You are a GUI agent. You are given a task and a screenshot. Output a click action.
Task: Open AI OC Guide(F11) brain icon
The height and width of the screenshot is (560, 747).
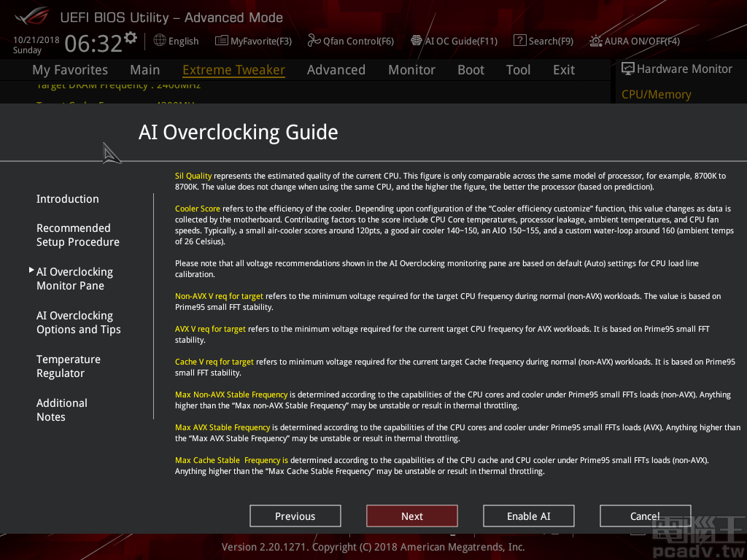tap(417, 41)
